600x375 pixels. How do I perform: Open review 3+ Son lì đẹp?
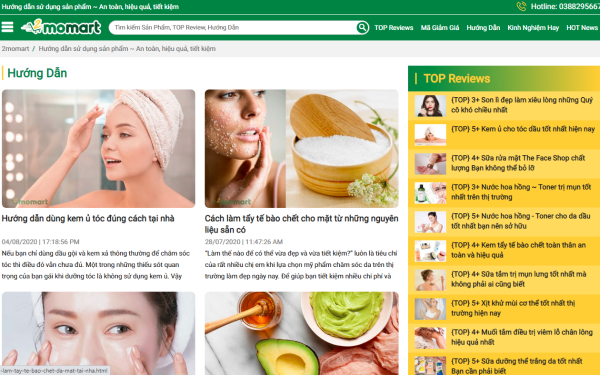coord(522,105)
